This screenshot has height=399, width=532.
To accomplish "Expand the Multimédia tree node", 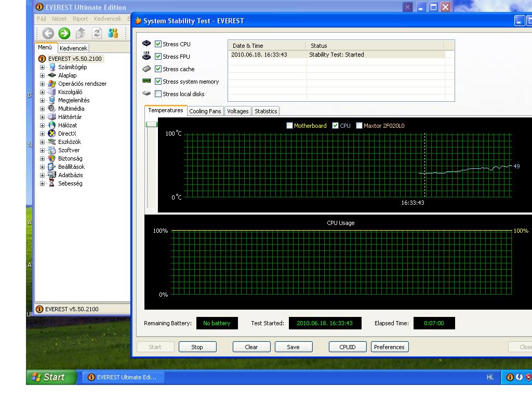I will (42, 109).
